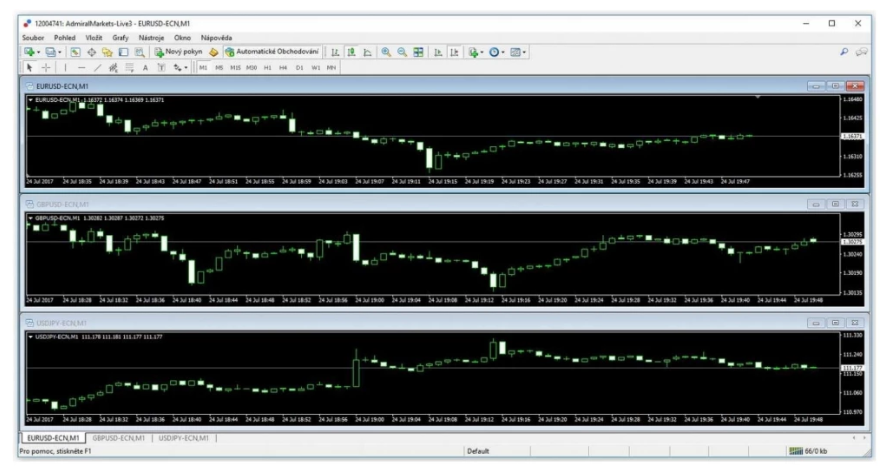Open the Nápověda menu
The height and width of the screenshot is (475, 888).
tap(216, 37)
